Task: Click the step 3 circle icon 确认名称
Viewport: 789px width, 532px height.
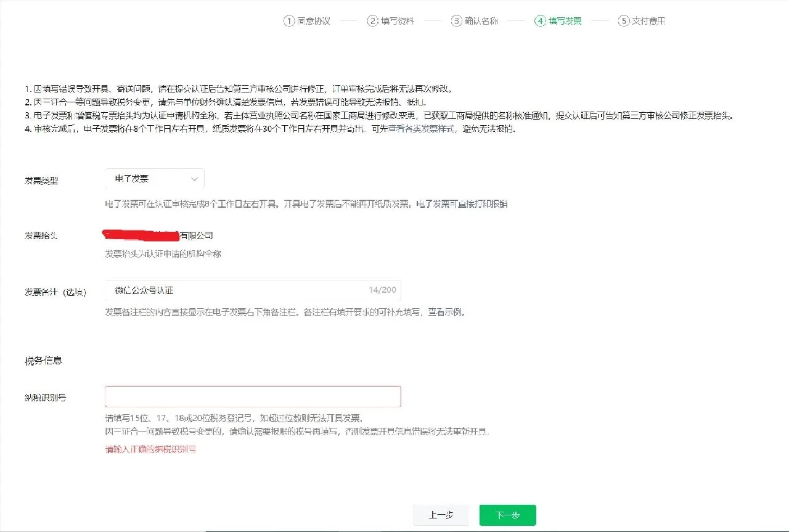Action: (456, 20)
